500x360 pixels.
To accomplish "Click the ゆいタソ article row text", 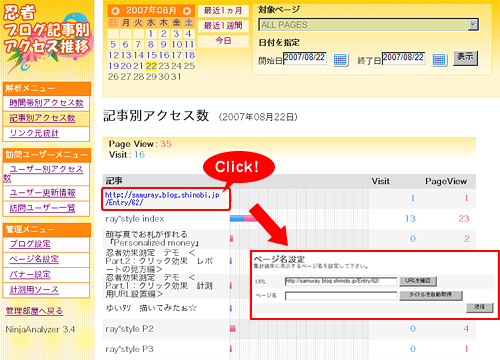I will coord(151,308).
